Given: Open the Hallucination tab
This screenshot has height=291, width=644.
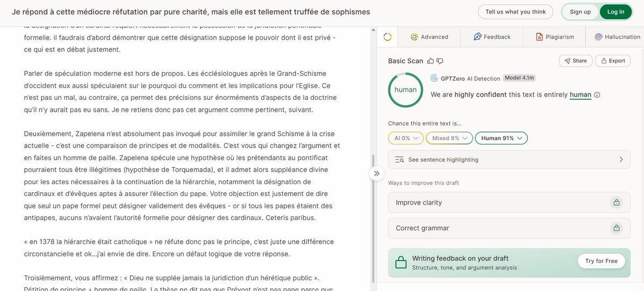Looking at the screenshot, I should click(617, 37).
